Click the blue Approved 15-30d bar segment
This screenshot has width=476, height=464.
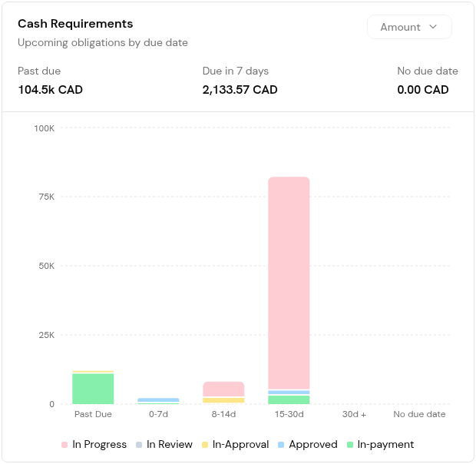point(289,393)
